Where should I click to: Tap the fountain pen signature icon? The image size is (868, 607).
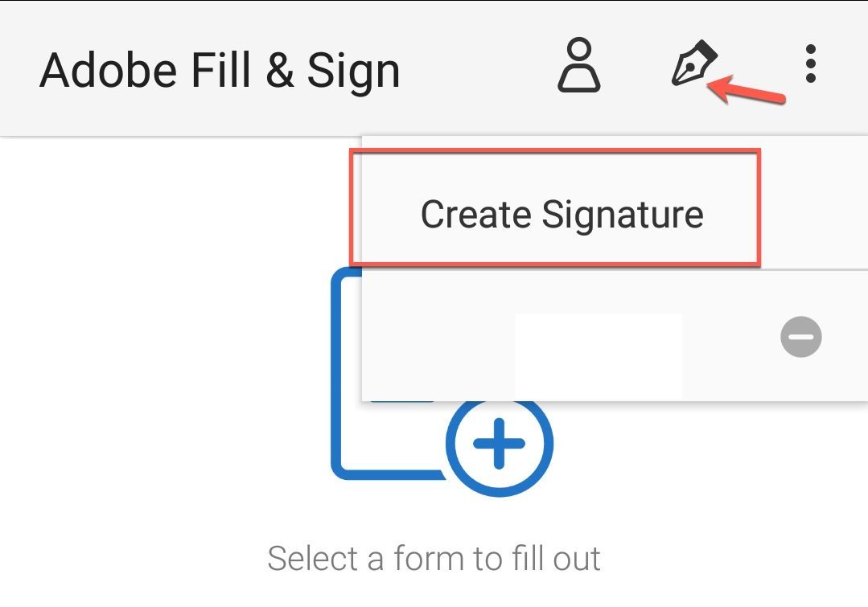tap(693, 63)
